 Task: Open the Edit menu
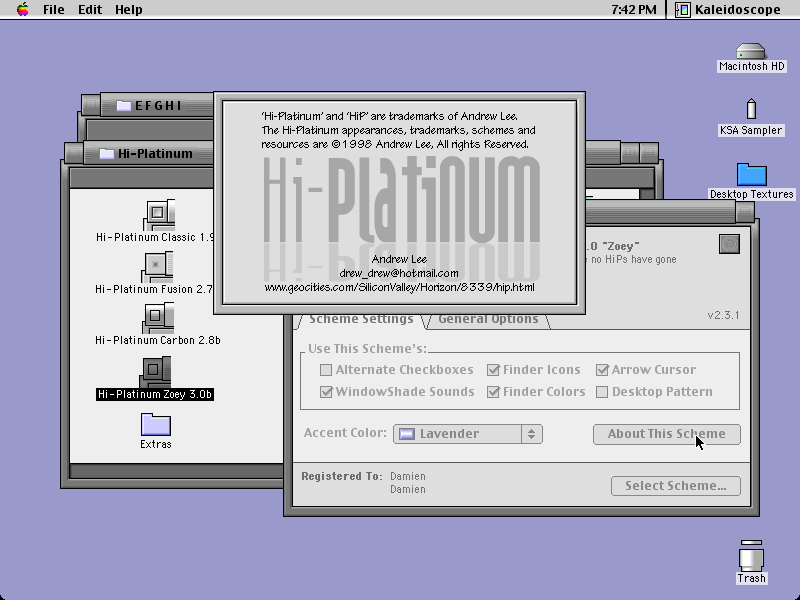pyautogui.click(x=90, y=9)
